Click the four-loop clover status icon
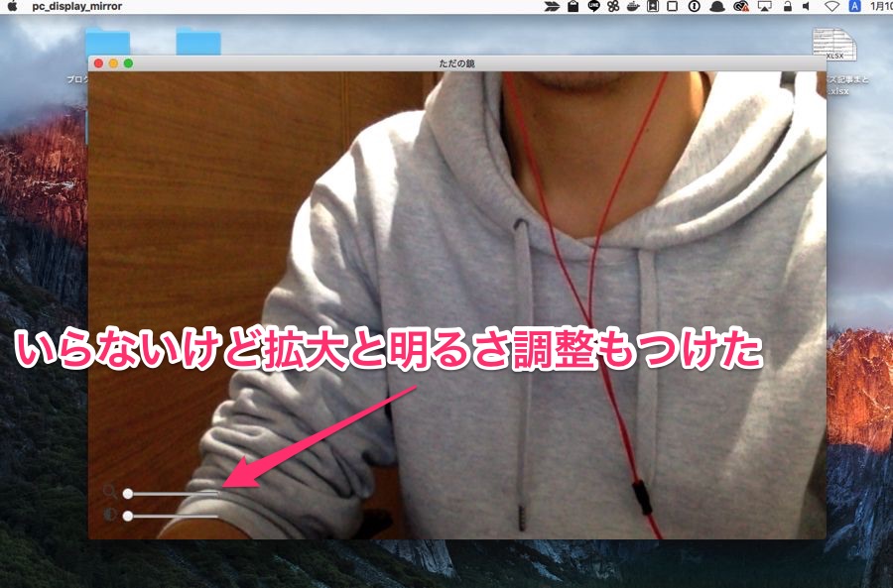Screen dimensions: 893x588 pos(613,6)
